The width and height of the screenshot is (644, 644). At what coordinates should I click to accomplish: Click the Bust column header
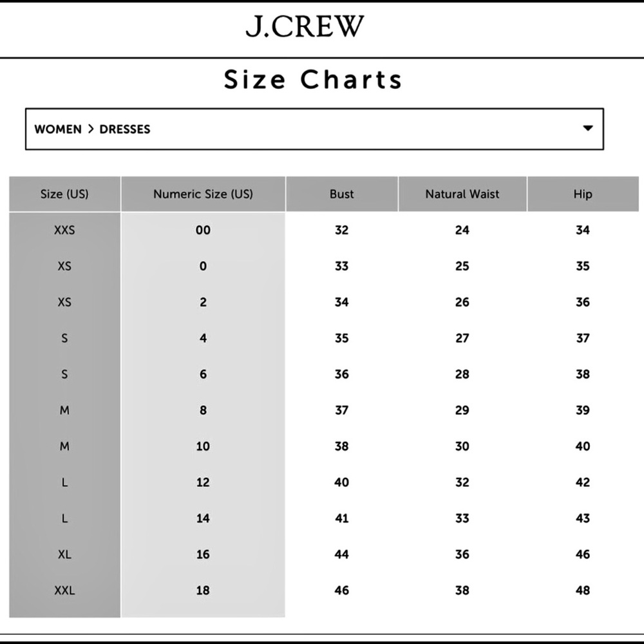click(x=342, y=194)
